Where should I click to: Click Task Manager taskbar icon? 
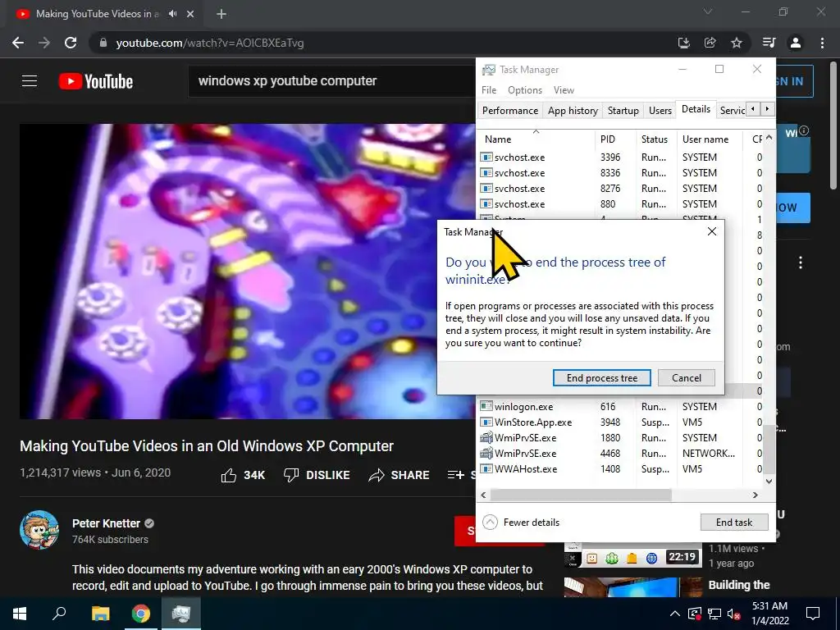[x=181, y=614]
